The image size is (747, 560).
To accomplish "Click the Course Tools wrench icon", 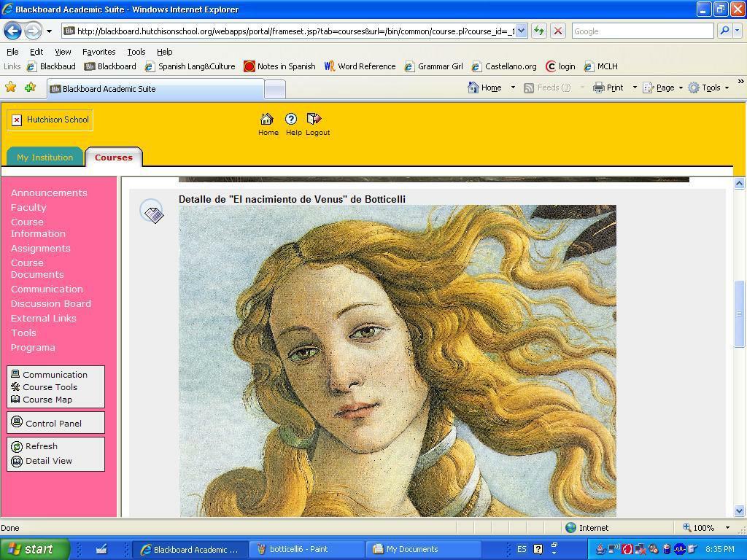I will [x=16, y=386].
